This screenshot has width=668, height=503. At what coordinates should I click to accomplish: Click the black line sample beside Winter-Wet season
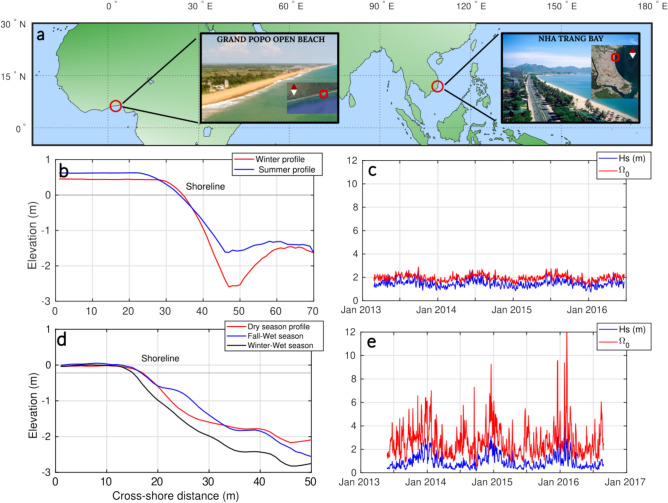[236, 345]
